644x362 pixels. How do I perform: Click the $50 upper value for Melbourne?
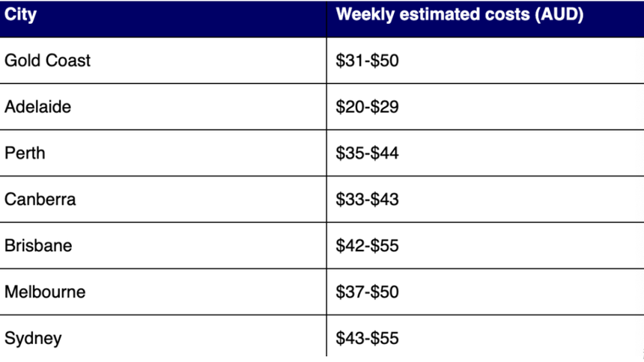tap(386, 292)
